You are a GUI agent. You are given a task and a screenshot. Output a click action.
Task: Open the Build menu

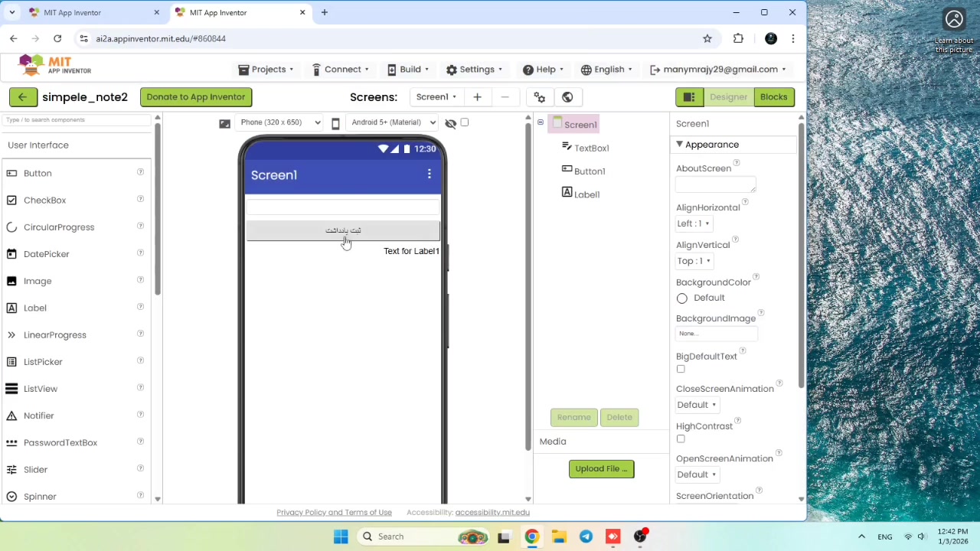click(x=409, y=70)
